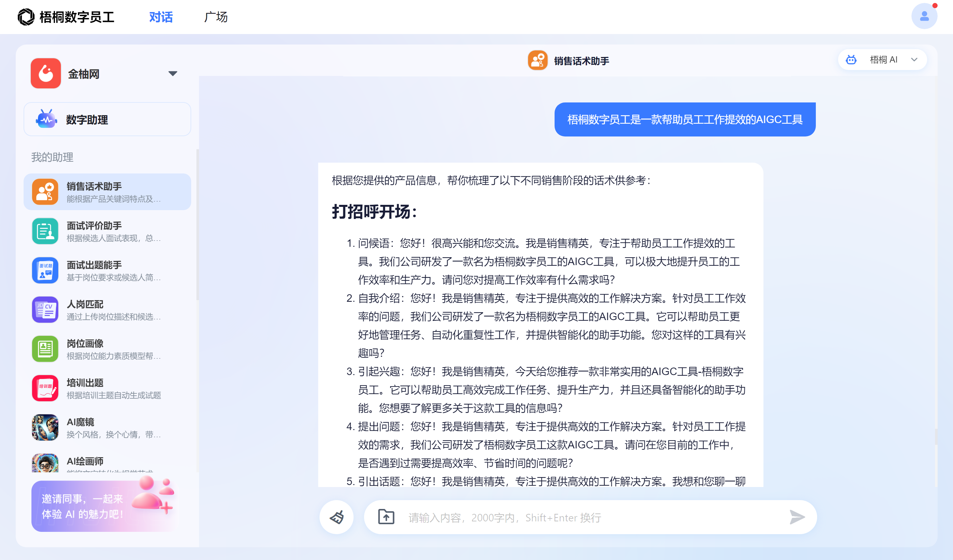
Task: Expand the 金柚网 organization dropdown arrow
Action: [x=173, y=73]
